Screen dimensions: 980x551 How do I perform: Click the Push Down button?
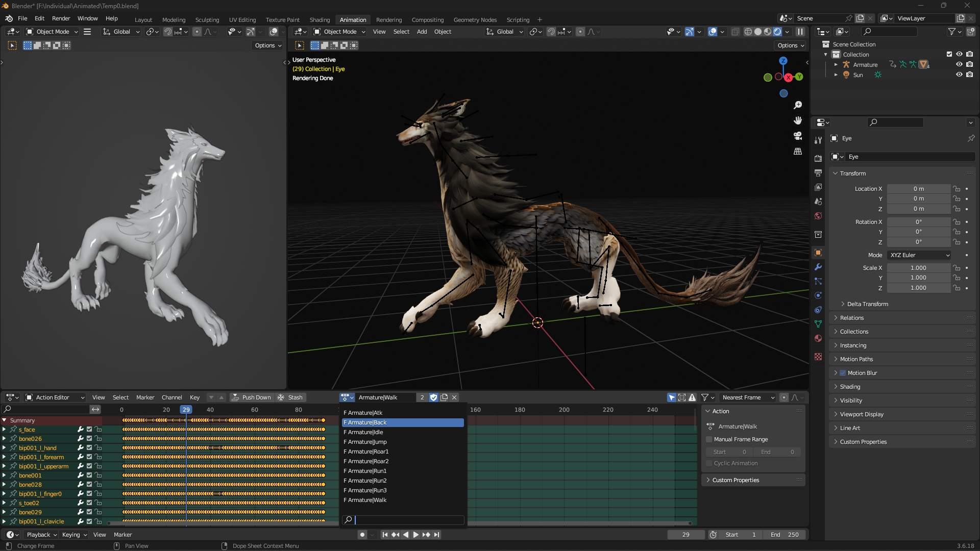251,397
